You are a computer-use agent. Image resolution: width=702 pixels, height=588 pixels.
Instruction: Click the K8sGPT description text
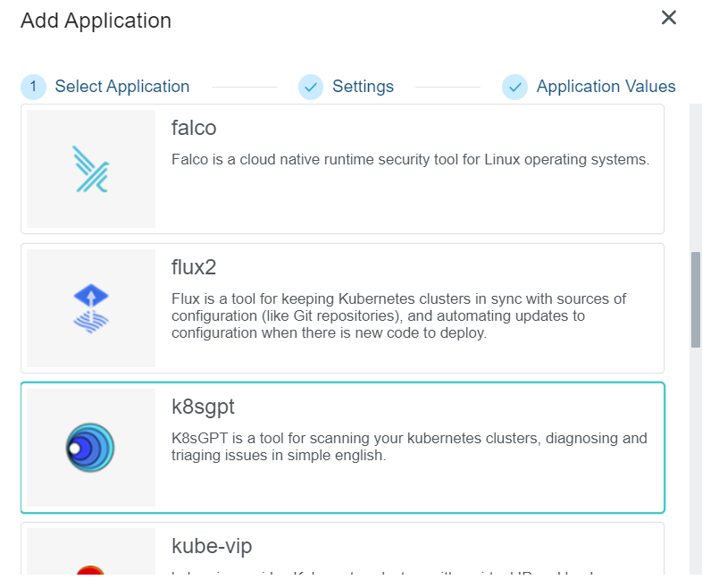click(x=409, y=447)
